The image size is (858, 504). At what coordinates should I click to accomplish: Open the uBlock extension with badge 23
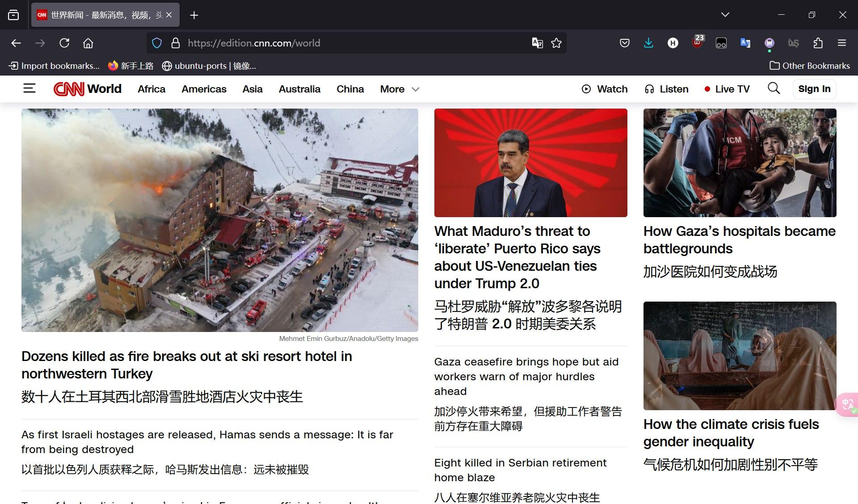[x=697, y=43]
